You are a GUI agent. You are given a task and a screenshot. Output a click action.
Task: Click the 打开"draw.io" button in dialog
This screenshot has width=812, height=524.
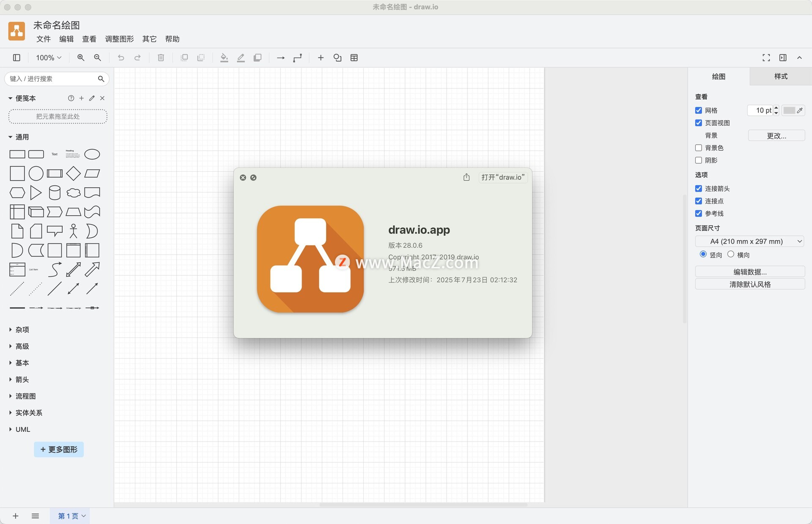coord(503,177)
